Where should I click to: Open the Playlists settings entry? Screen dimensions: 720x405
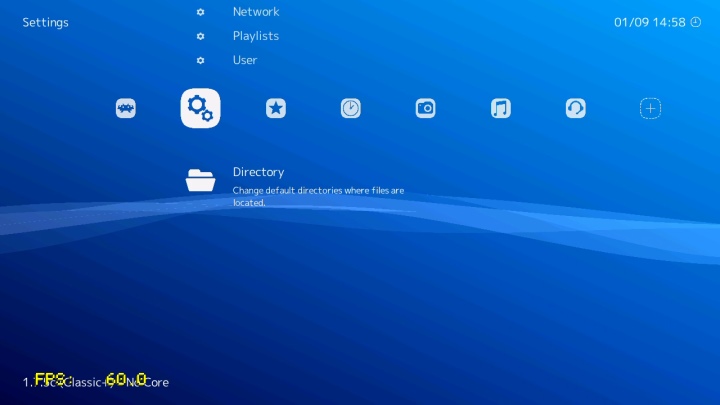click(256, 36)
